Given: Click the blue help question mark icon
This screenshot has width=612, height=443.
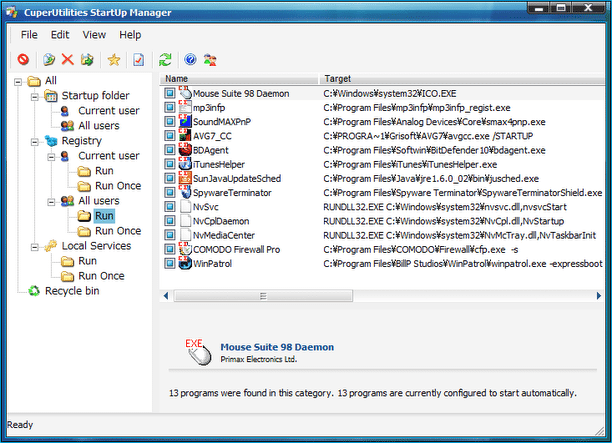Looking at the screenshot, I should coord(190,59).
